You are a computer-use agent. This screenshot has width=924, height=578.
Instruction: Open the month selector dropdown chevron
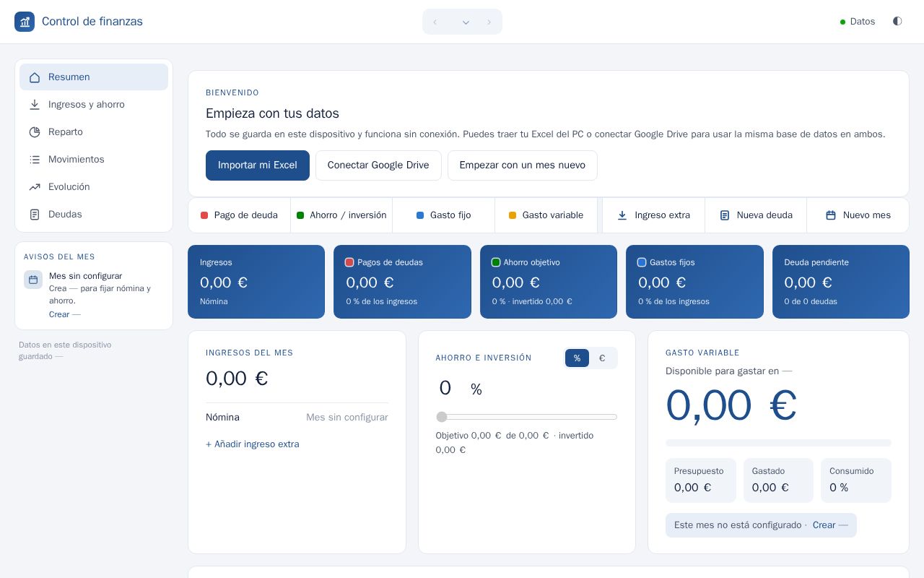[466, 22]
